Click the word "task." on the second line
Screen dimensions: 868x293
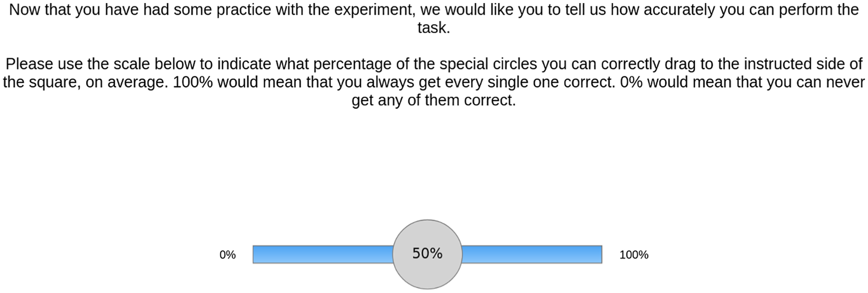[x=434, y=28]
